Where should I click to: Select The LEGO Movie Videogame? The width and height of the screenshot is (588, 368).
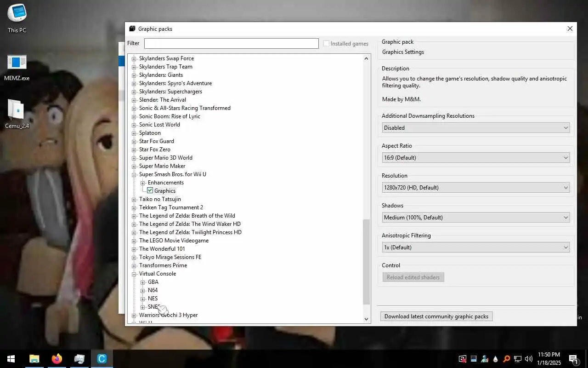coord(174,241)
